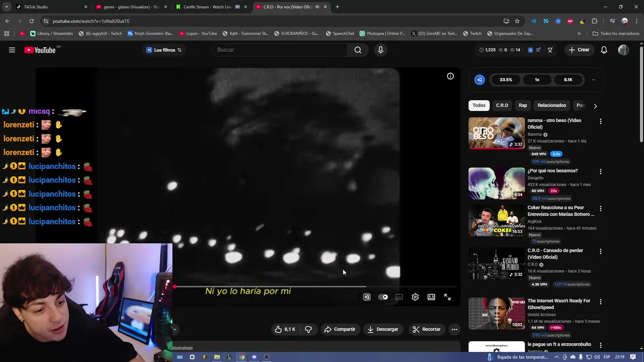
Task: Open C.R.O - Cansado de perder thumbnail
Action: [x=497, y=263]
